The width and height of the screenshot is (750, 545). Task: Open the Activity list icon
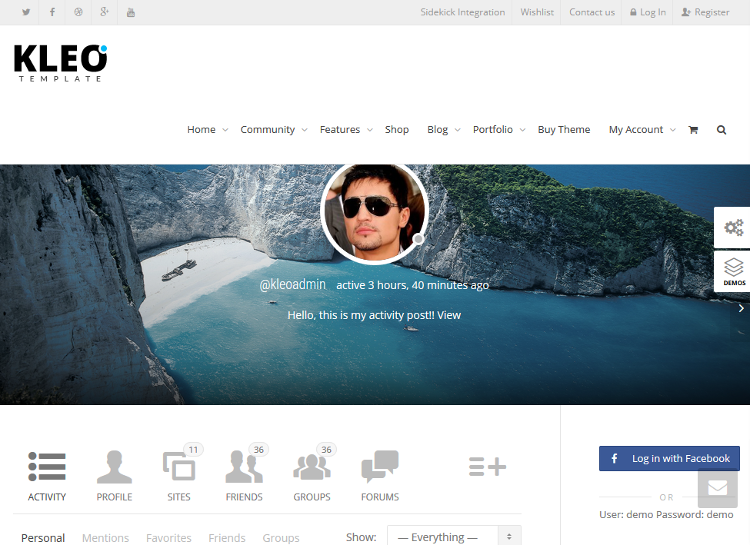(47, 467)
